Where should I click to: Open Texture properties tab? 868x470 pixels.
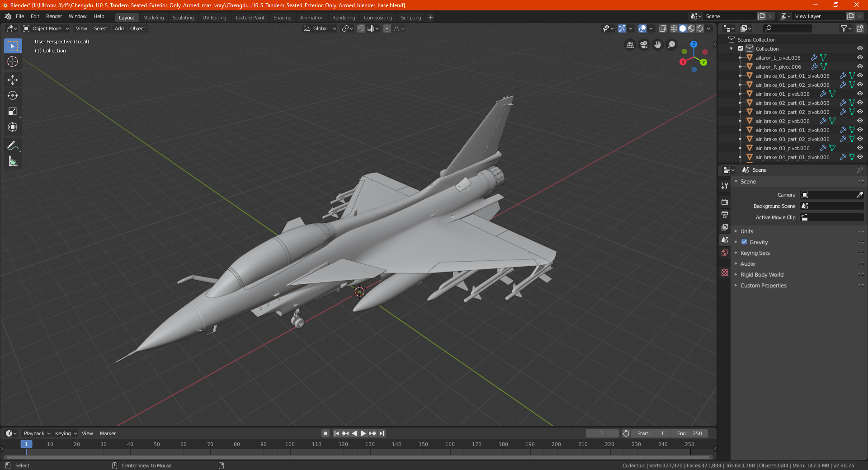pyautogui.click(x=725, y=273)
